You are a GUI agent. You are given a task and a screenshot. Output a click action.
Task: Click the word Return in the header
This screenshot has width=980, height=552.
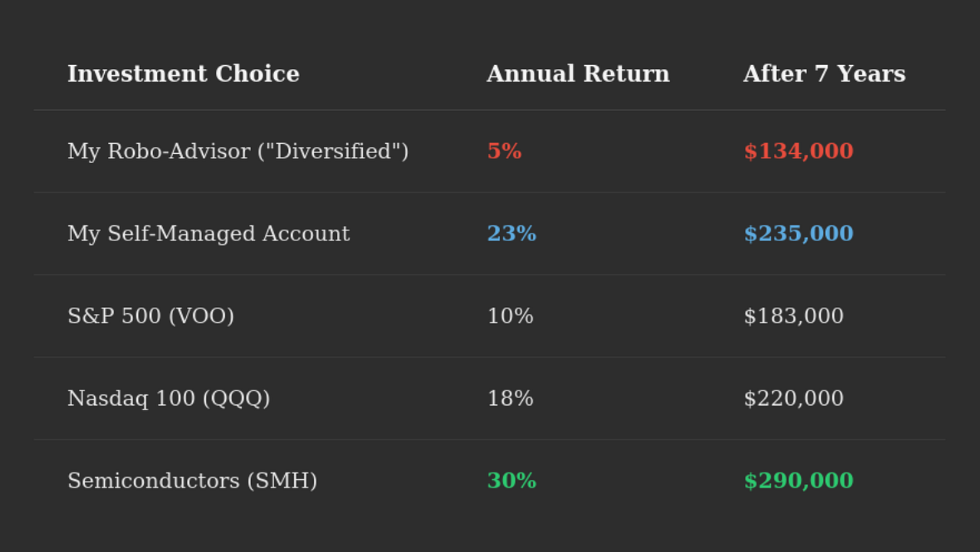[626, 74]
